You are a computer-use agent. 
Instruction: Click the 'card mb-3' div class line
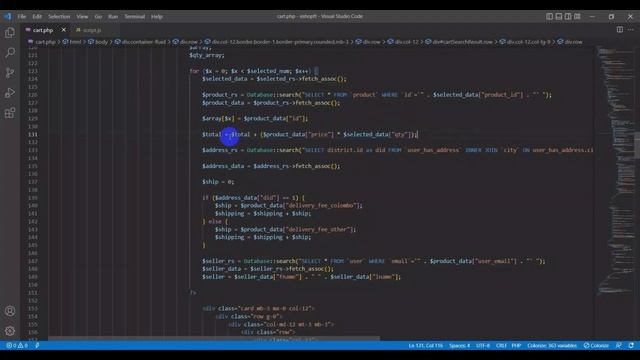[x=258, y=309]
